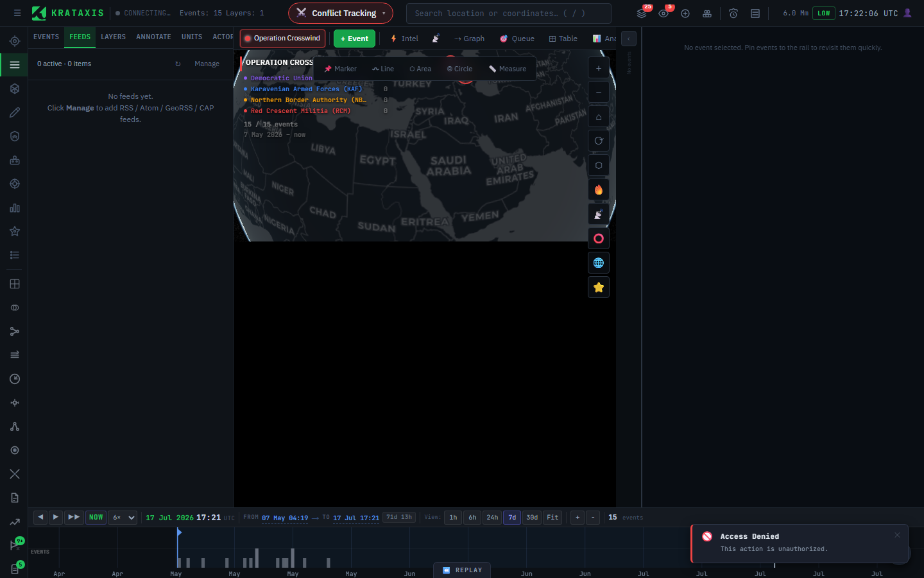Screen dimensions: 924x578
Task: Set the timeline view to 30d
Action: (x=532, y=517)
